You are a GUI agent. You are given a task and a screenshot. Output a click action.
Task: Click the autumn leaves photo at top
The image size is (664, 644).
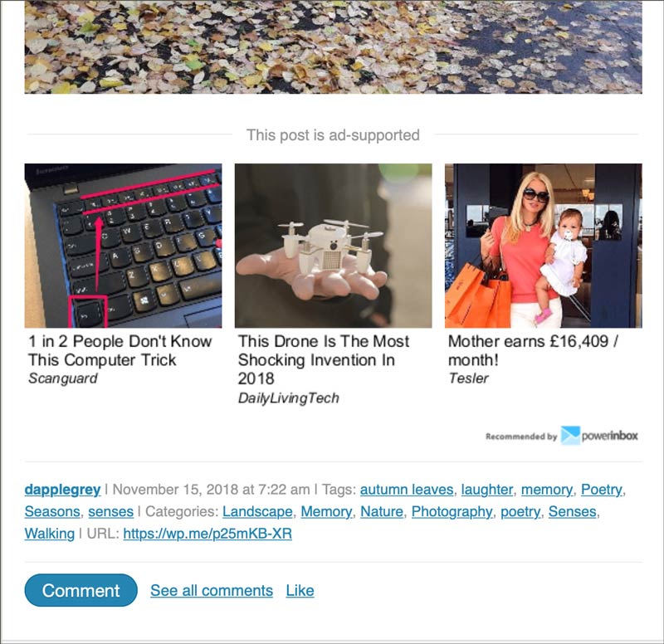(x=334, y=47)
